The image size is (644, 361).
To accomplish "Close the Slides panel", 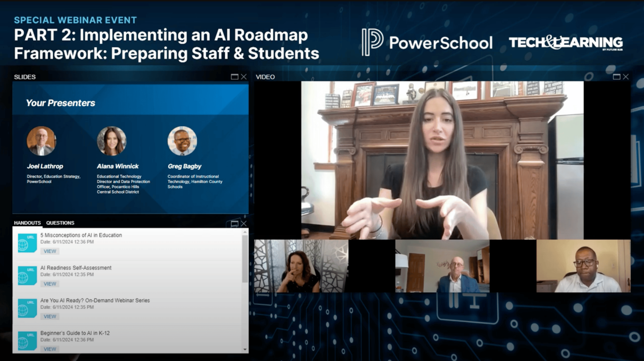I will [244, 77].
